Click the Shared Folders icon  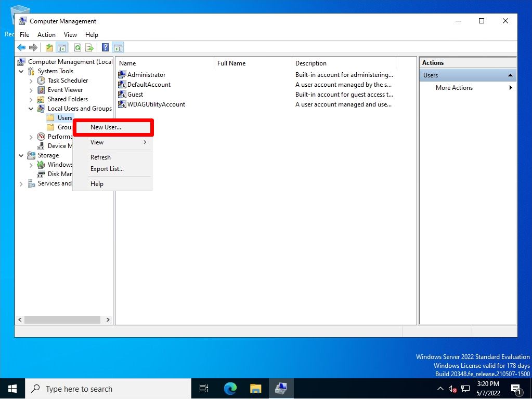(41, 99)
